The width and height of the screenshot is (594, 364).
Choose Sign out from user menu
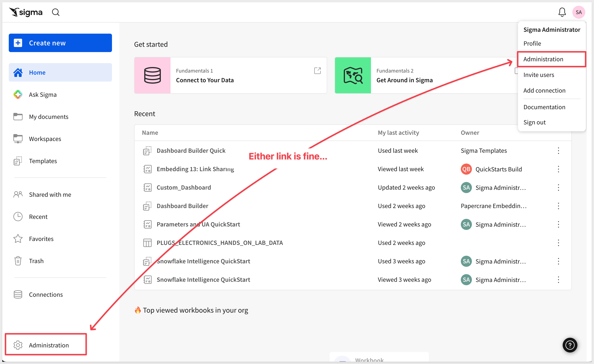click(534, 122)
